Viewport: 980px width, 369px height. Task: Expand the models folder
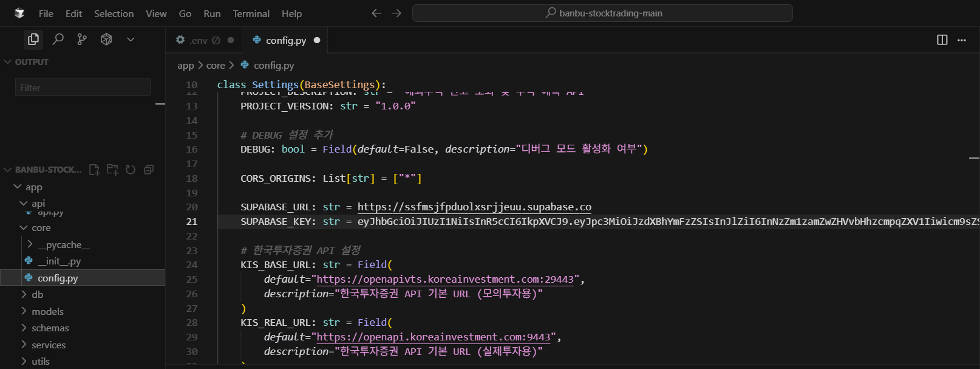pos(47,311)
